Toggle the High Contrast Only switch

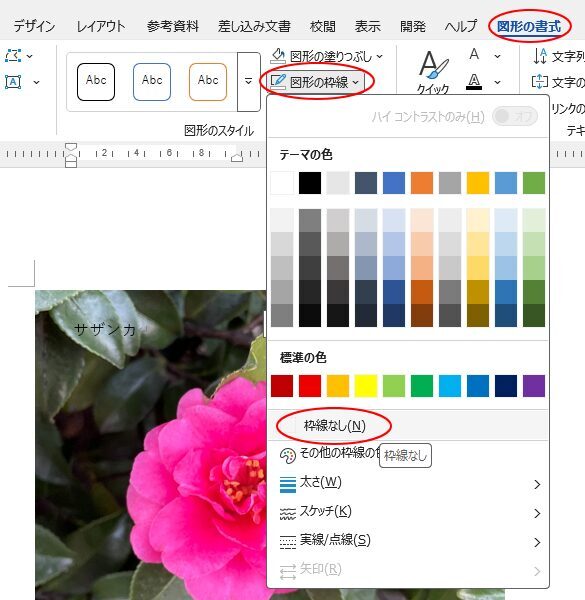point(515,116)
